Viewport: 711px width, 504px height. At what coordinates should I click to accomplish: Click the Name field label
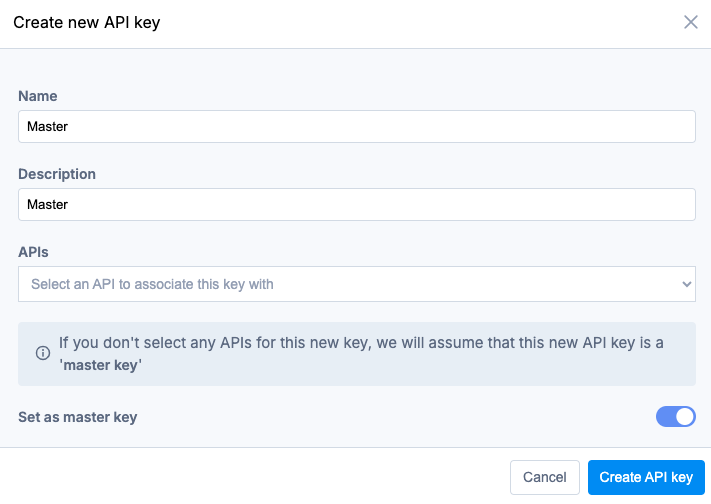tap(38, 96)
